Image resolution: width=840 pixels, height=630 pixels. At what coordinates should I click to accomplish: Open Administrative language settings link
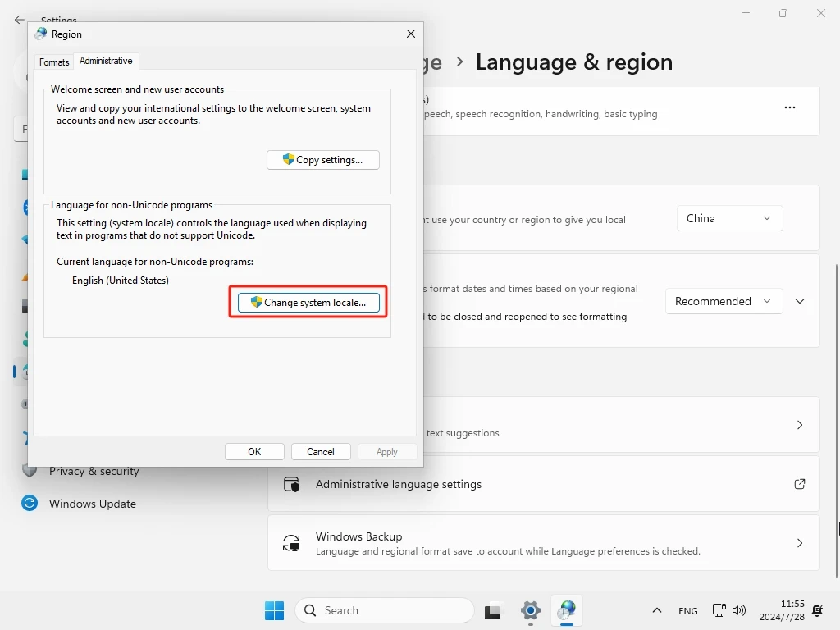click(544, 484)
